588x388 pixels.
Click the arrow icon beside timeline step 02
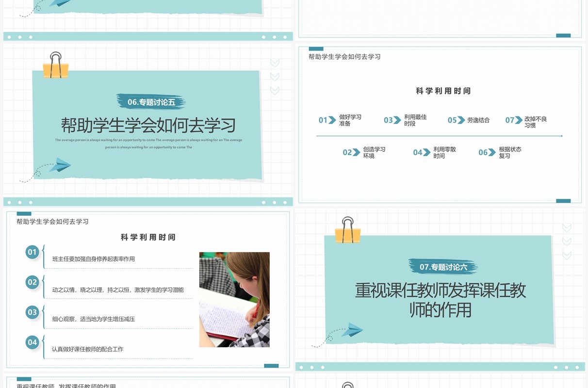coord(357,152)
